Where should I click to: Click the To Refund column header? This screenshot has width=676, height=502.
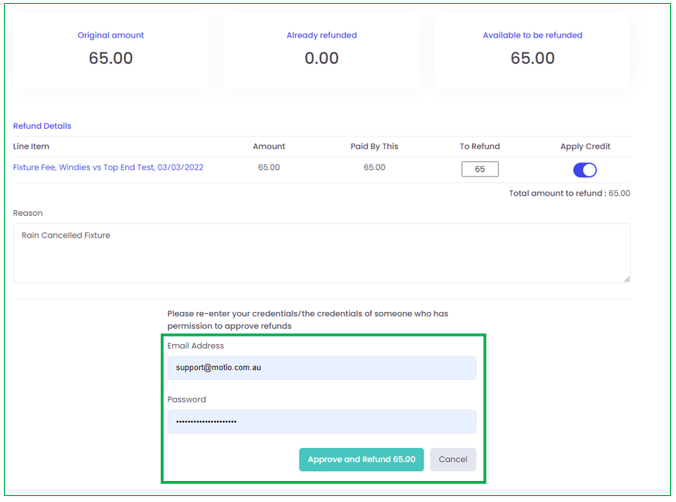480,146
